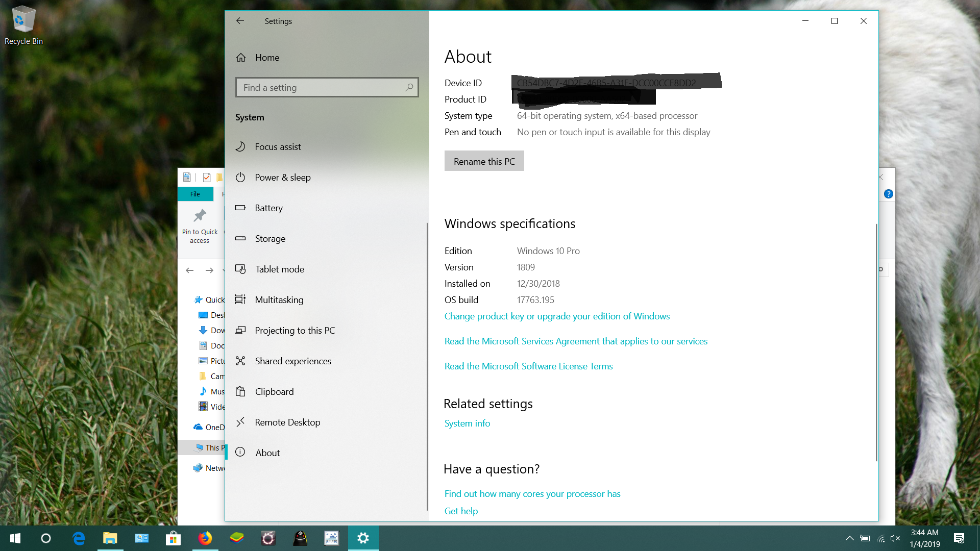Open the Action Center notifications icon

click(x=959, y=538)
